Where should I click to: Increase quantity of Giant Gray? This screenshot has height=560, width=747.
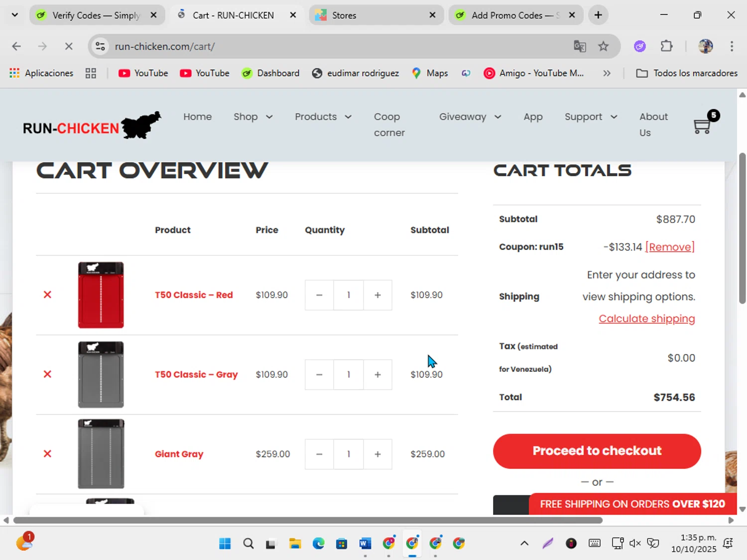pos(377,454)
